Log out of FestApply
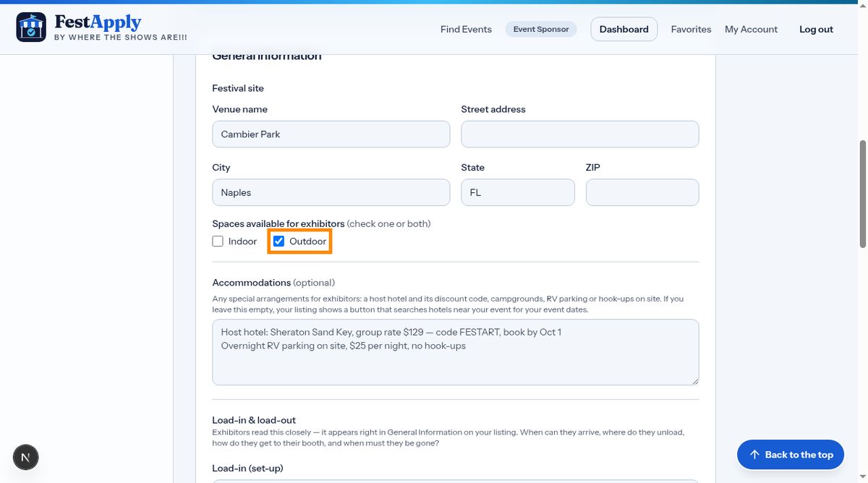 [x=816, y=30]
